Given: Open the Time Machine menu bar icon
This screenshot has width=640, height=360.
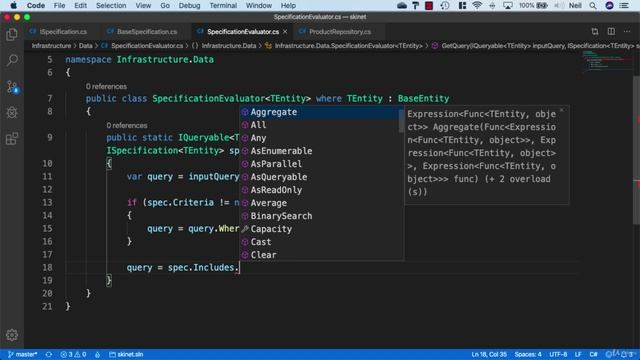Looking at the screenshot, I should [x=445, y=5].
